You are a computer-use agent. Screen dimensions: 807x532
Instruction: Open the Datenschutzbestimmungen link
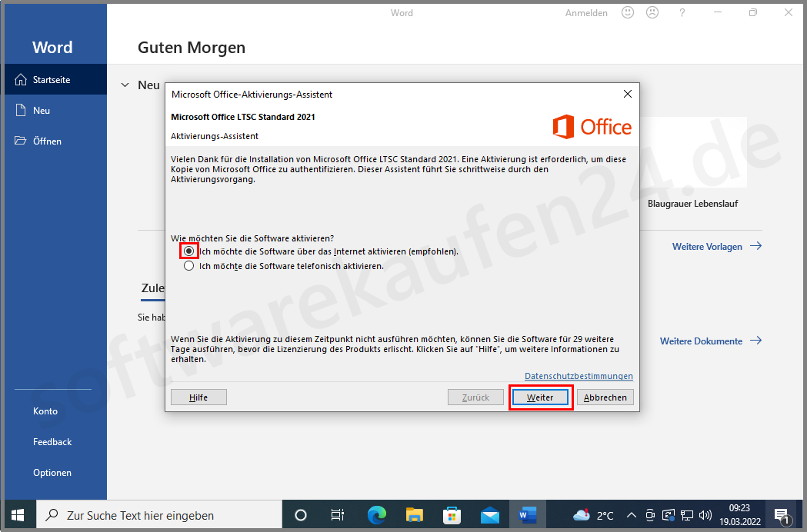[x=579, y=376]
